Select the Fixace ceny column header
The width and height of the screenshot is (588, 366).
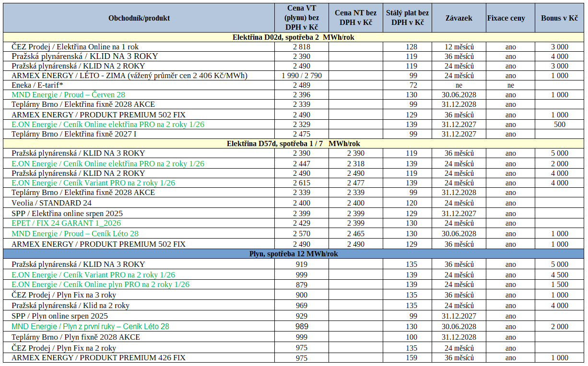pos(506,18)
